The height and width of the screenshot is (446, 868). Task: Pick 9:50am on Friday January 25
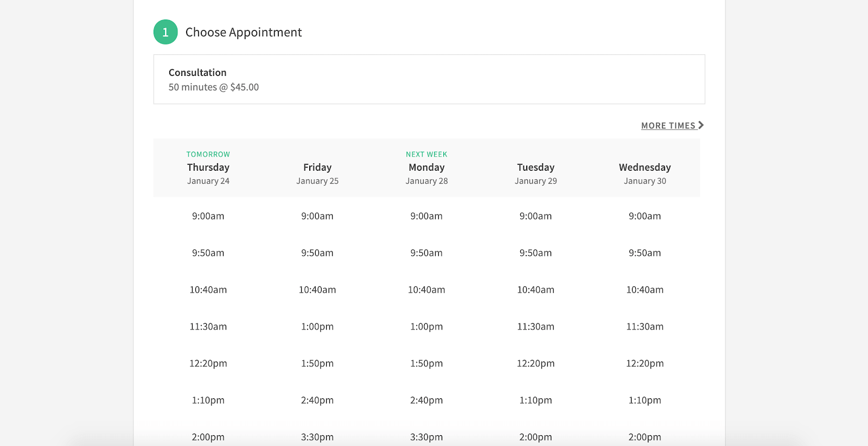(317, 253)
